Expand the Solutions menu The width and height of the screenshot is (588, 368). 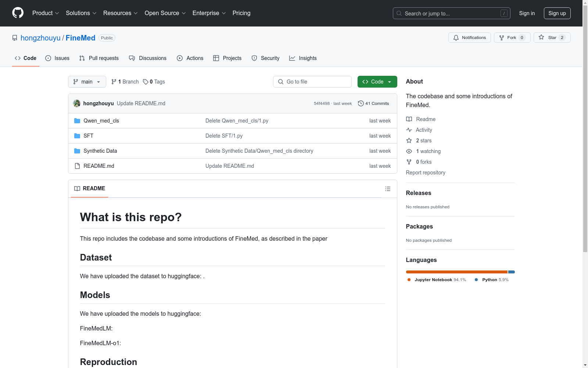click(x=81, y=13)
